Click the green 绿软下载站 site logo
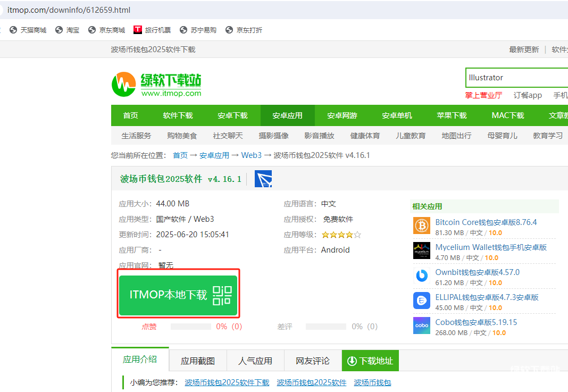Viewport: 568px width, 392px height. [x=156, y=84]
